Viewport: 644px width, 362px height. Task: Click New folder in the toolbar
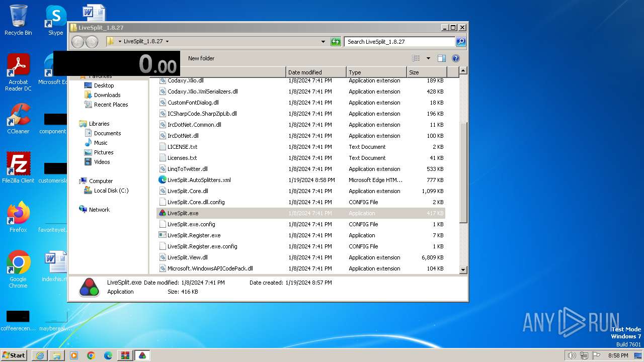201,58
